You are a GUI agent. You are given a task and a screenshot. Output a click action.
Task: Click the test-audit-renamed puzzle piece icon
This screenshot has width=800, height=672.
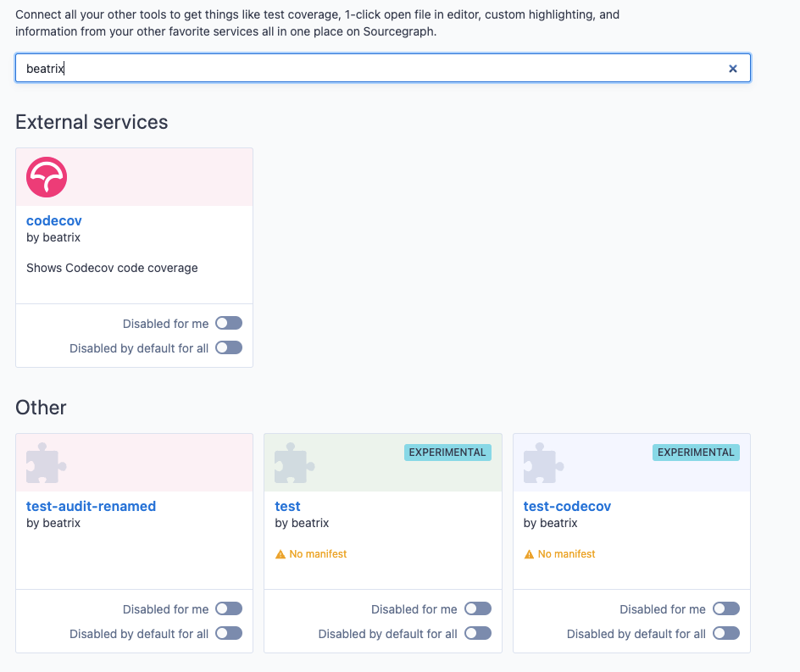pos(46,463)
